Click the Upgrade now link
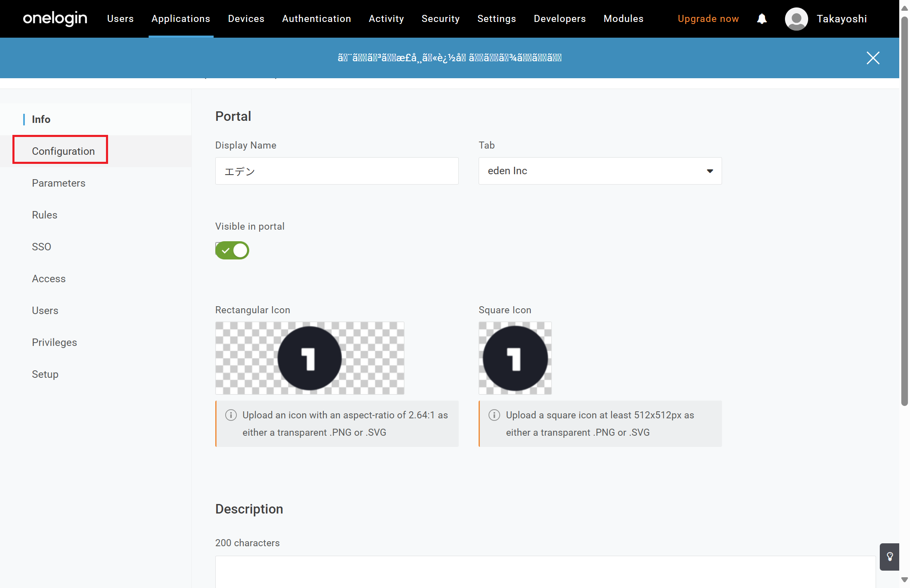910x588 pixels. (708, 19)
